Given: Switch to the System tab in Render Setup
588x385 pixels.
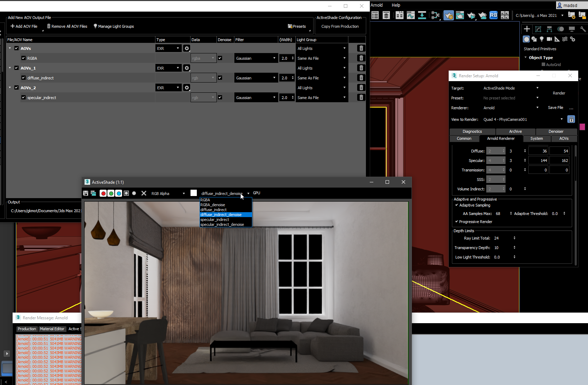Looking at the screenshot, I should pyautogui.click(x=536, y=138).
